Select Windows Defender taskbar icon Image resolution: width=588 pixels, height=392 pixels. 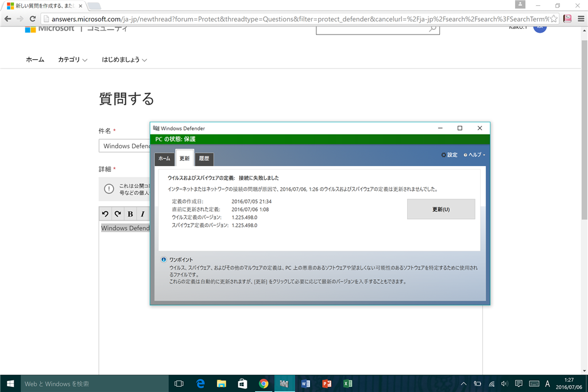pyautogui.click(x=284, y=383)
